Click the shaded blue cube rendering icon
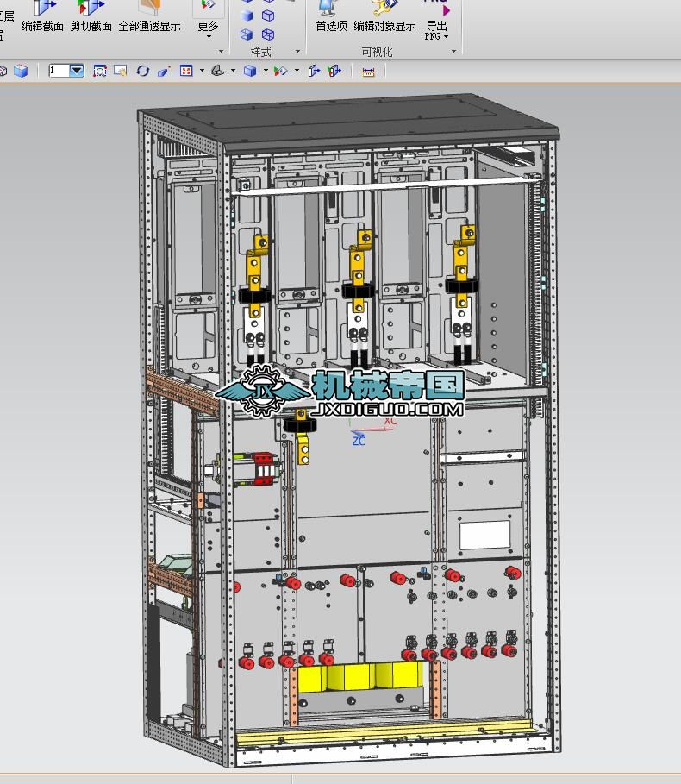Viewport: 681px width, 784px height. point(250,71)
